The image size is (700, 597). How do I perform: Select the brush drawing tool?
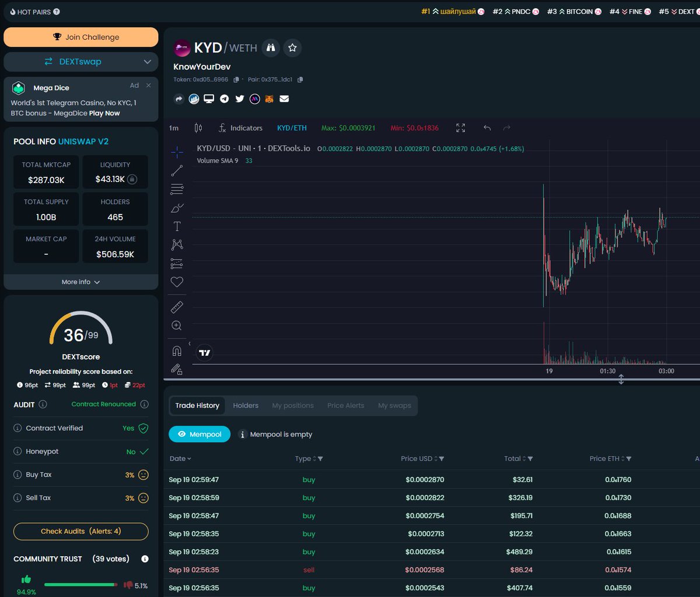pos(177,208)
